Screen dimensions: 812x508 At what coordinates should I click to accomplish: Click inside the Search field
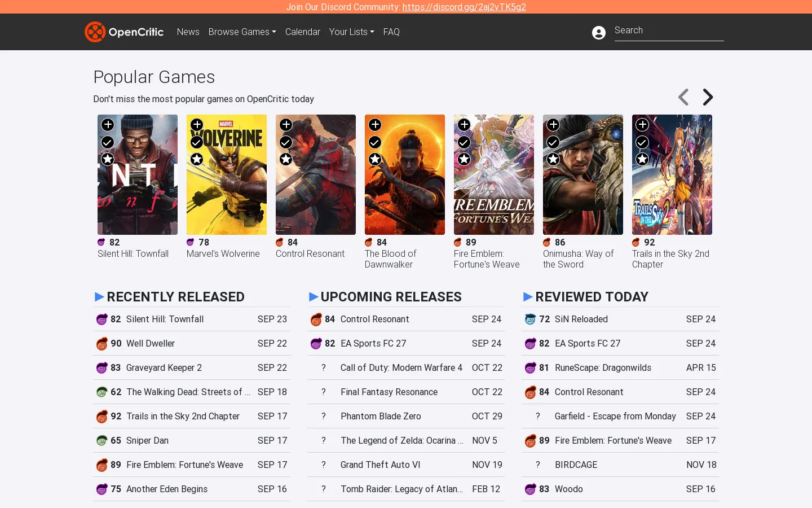(x=669, y=31)
